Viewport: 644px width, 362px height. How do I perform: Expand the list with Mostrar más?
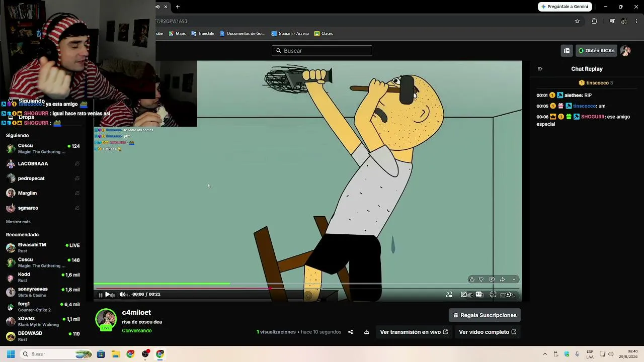pos(18,222)
